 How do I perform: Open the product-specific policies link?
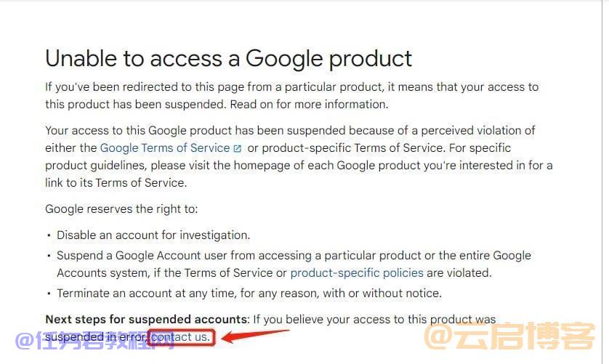[x=357, y=273]
